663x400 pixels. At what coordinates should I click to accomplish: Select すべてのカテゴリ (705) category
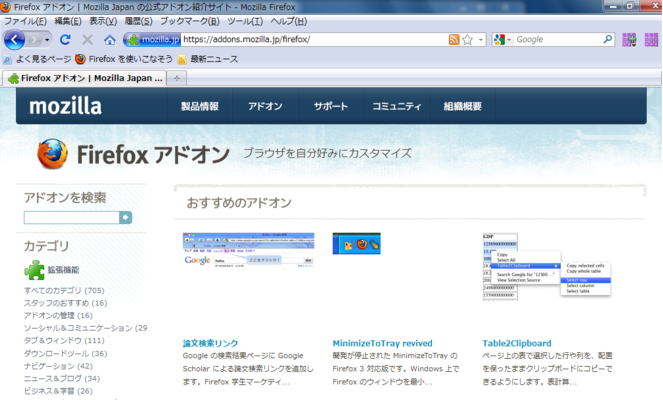(64, 290)
